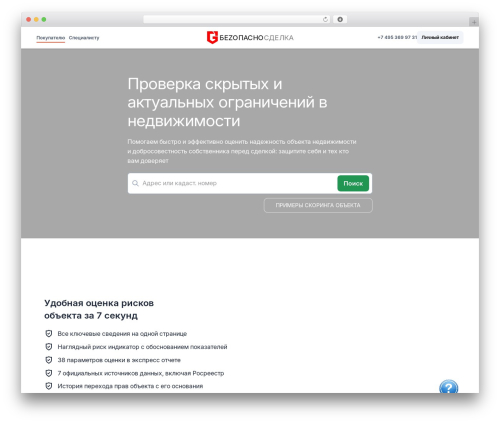Click text "7 официальных источников данных, включая Росреестр"
Screen dimensions: 500x423
coord(141,373)
